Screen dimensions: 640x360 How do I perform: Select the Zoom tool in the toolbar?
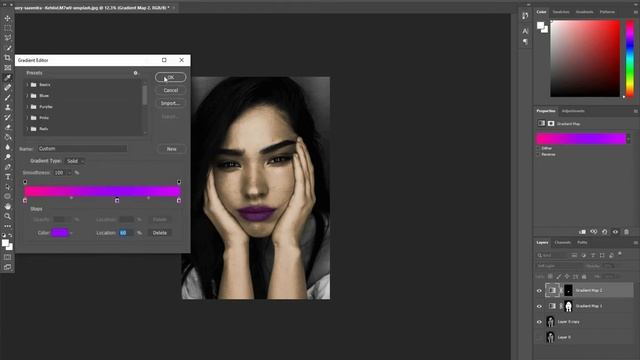[7, 216]
